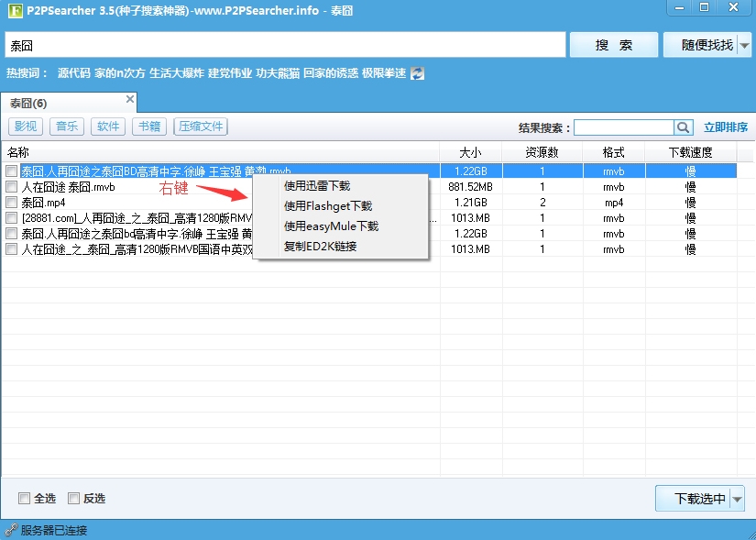Viewport: 756px width, 540px height.
Task: Filter results by 影视 category
Action: (x=26, y=127)
